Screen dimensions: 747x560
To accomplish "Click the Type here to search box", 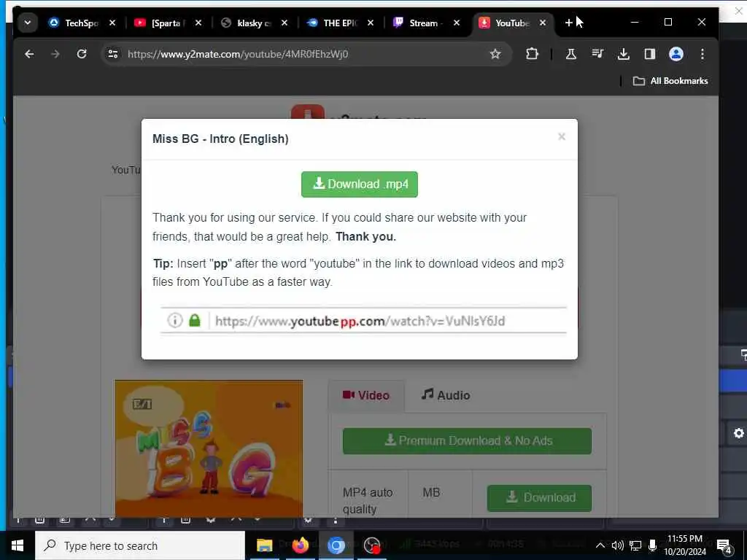I will 140,545.
